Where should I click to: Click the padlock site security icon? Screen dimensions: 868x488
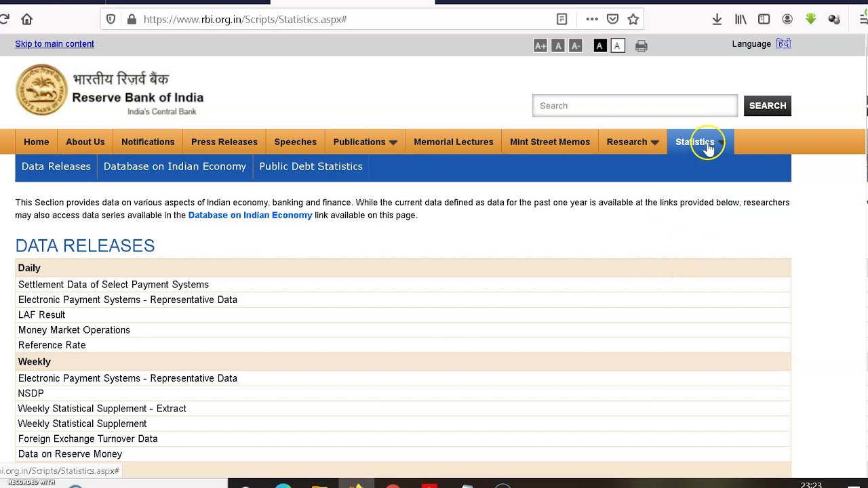click(x=132, y=19)
